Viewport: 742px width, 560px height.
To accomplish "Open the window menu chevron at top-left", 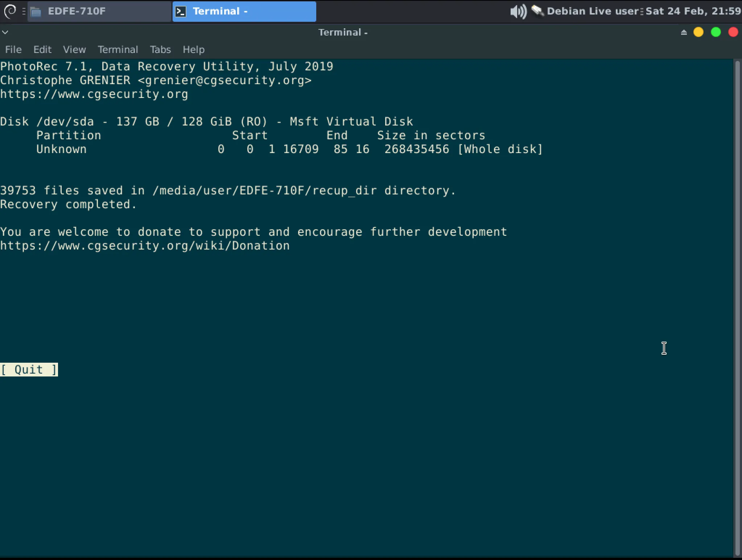I will click(5, 32).
